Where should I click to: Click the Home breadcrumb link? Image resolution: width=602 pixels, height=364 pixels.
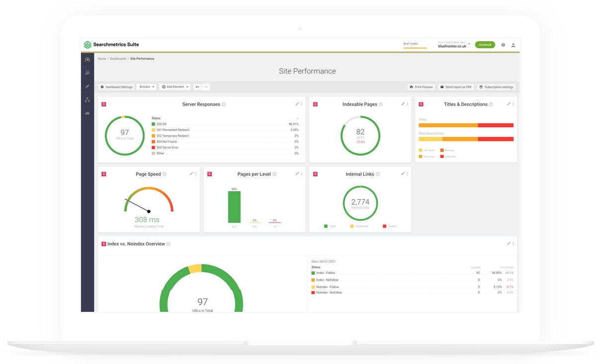(x=102, y=59)
